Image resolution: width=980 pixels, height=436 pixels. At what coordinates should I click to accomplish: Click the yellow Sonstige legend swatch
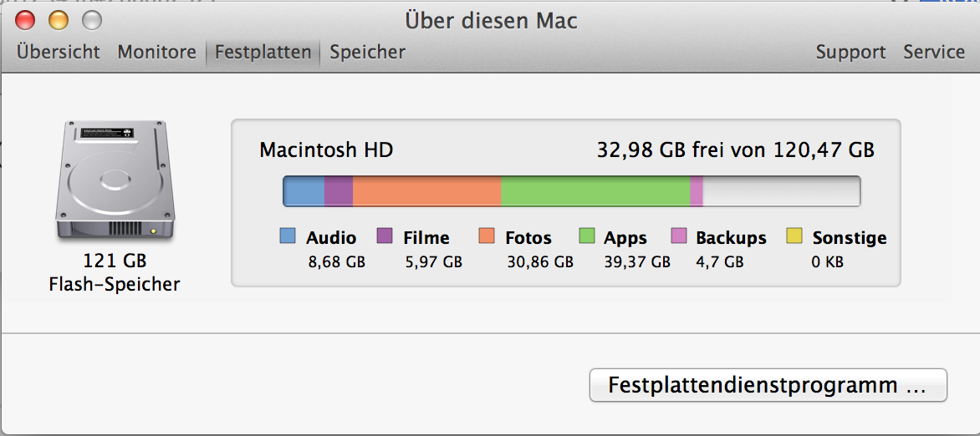click(795, 237)
